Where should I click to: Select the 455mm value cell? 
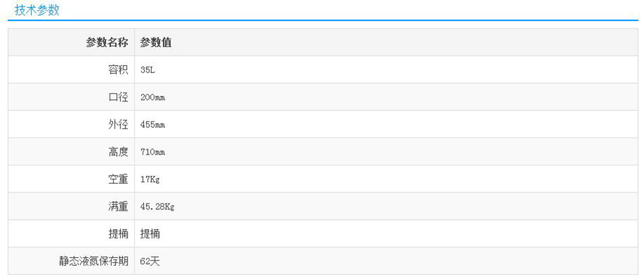click(152, 125)
